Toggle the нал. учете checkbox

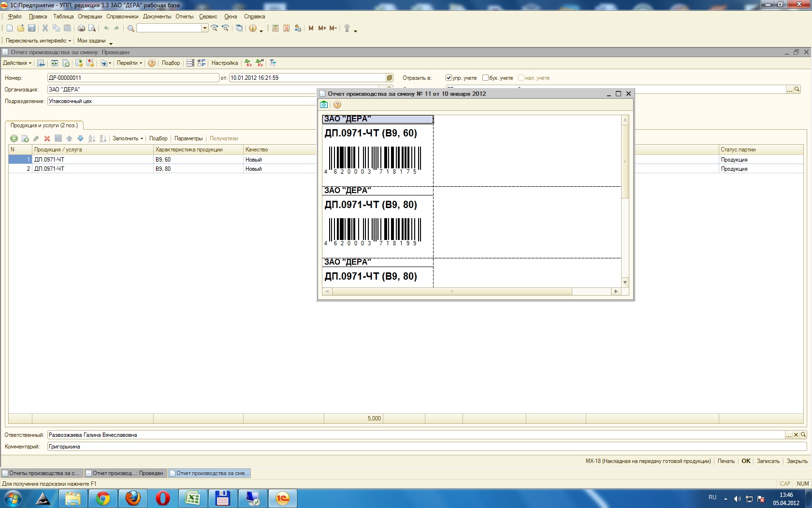coord(521,77)
